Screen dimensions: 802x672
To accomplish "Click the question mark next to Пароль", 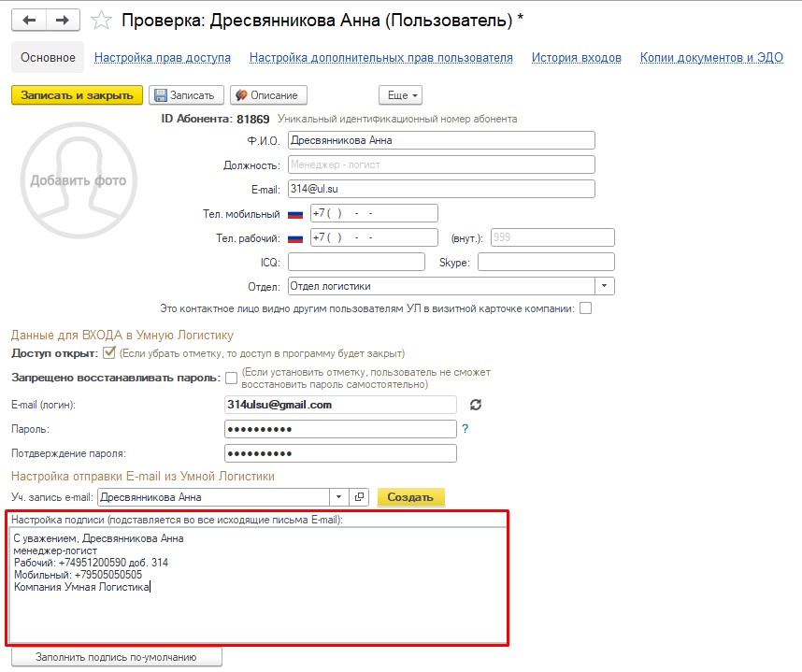I will (x=465, y=429).
